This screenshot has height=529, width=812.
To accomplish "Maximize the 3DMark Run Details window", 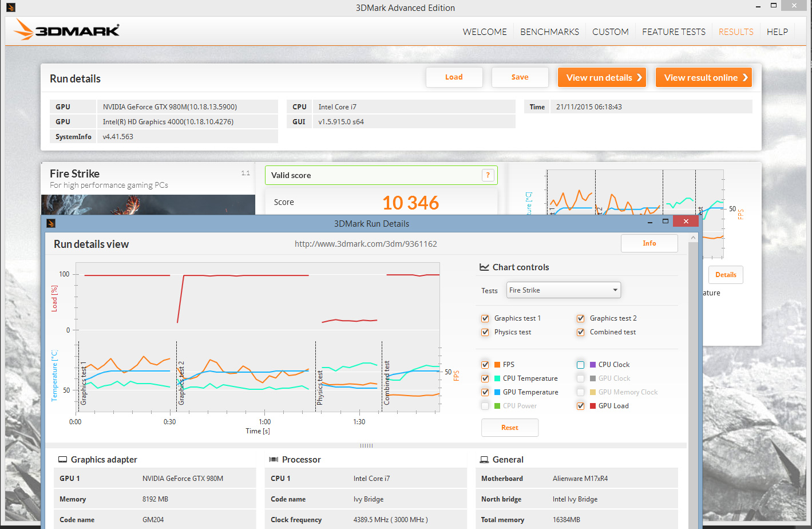I will [x=665, y=222].
